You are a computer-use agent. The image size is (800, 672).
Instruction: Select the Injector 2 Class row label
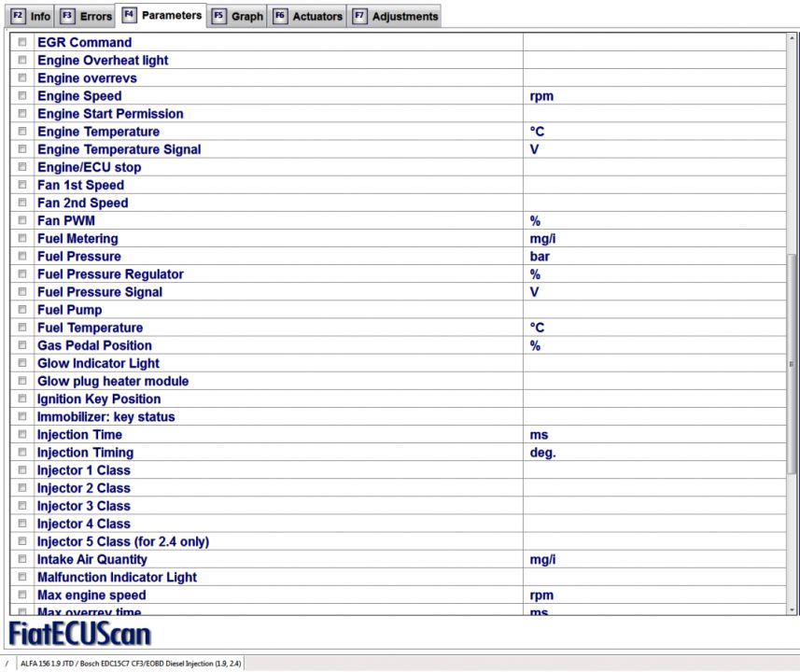coord(84,488)
